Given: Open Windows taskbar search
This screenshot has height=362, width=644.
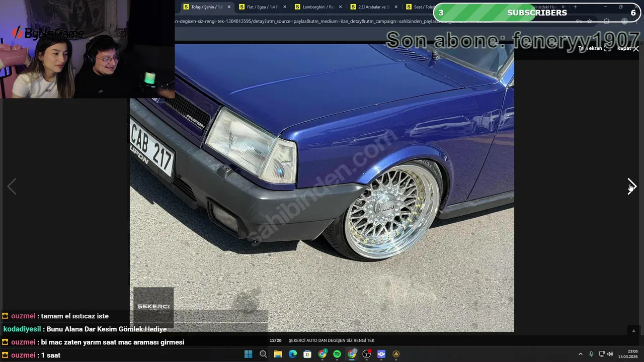Looking at the screenshot, I should (263, 354).
